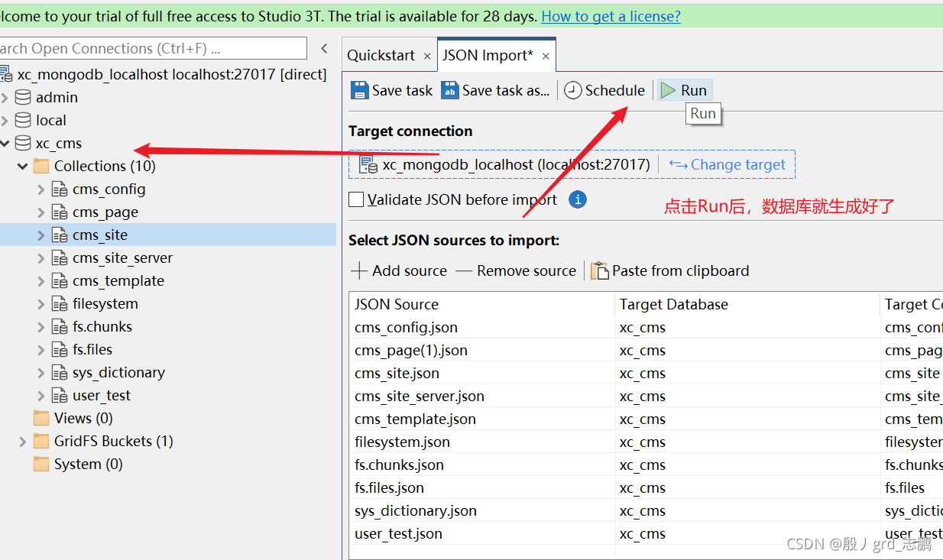Expand the cms_config collection
This screenshot has width=943, height=560.
[x=41, y=189]
